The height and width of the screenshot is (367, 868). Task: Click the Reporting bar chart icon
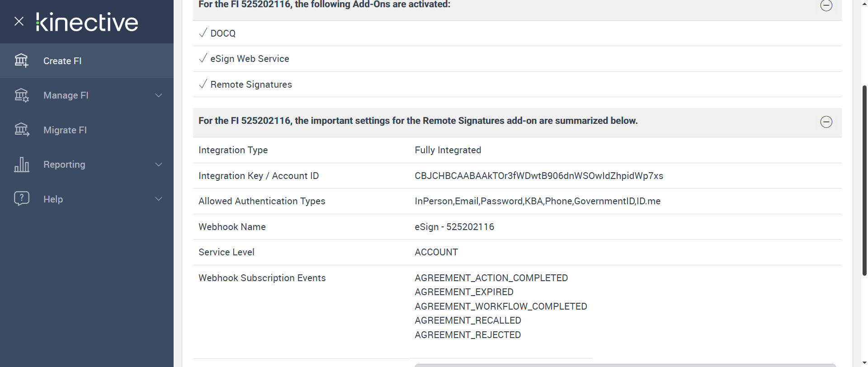[x=21, y=165]
